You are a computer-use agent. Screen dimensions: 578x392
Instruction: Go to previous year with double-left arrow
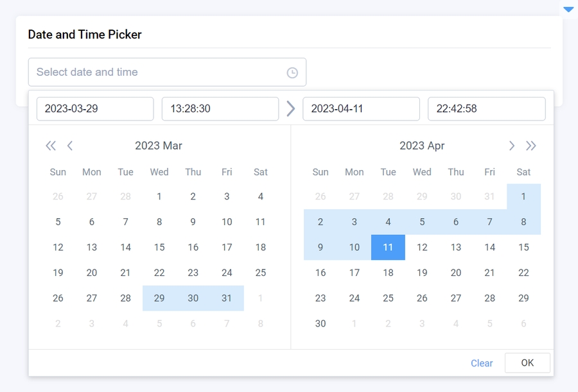pyautogui.click(x=51, y=146)
